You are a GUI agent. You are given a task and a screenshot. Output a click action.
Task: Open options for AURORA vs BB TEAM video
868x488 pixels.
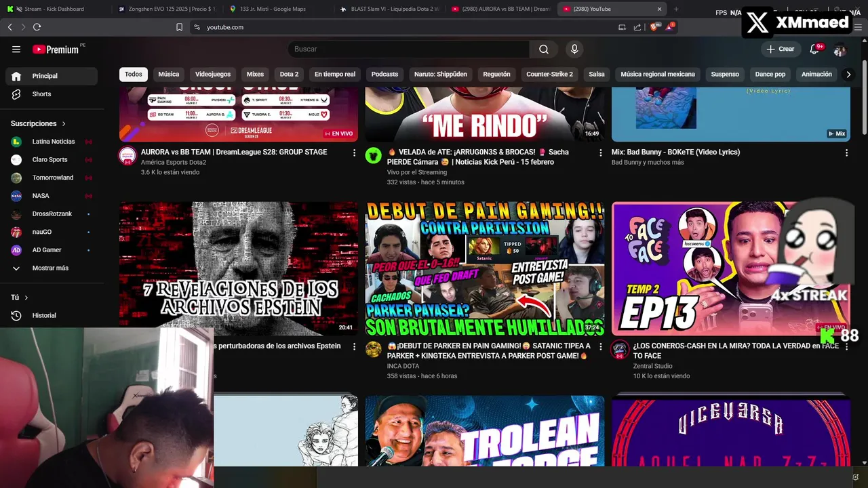(x=354, y=153)
